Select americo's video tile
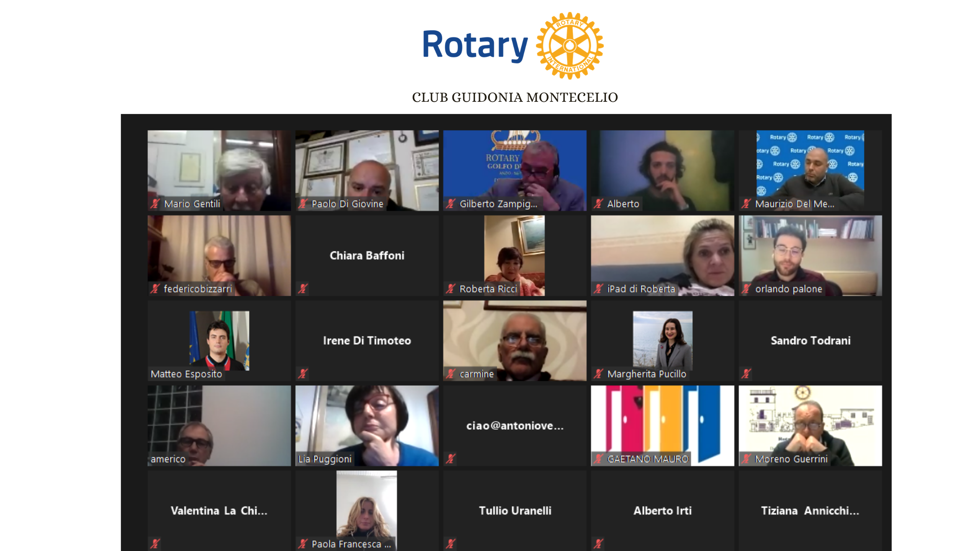The height and width of the screenshot is (551, 980). [219, 425]
